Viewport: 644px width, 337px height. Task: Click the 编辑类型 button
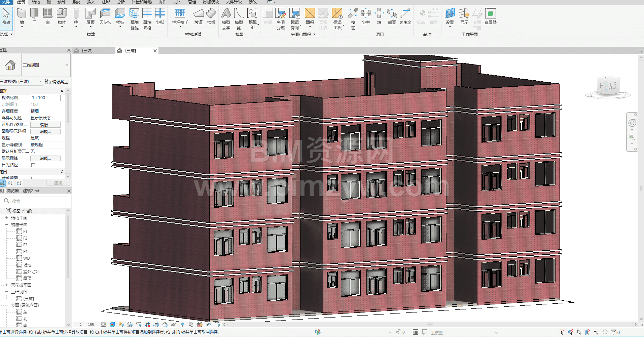(x=57, y=82)
